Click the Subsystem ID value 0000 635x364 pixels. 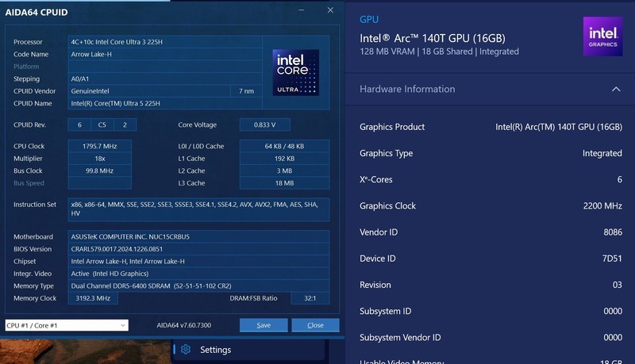click(613, 311)
